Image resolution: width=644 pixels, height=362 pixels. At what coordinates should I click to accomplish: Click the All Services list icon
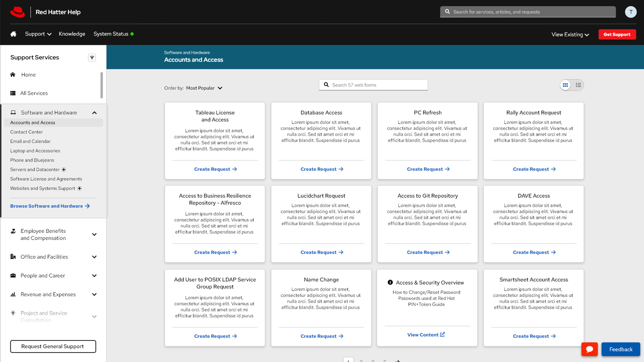[x=13, y=93]
